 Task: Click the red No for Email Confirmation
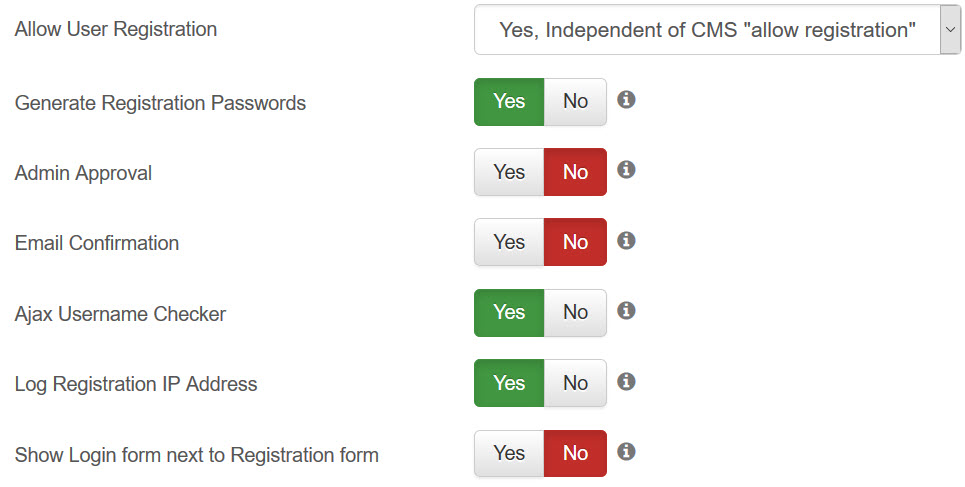[x=575, y=242]
